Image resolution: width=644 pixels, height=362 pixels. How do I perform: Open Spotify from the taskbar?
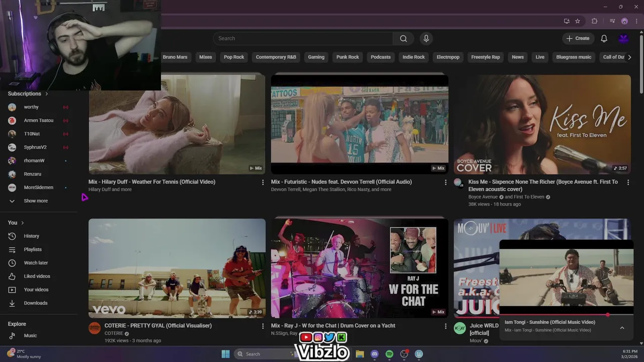pos(389,354)
